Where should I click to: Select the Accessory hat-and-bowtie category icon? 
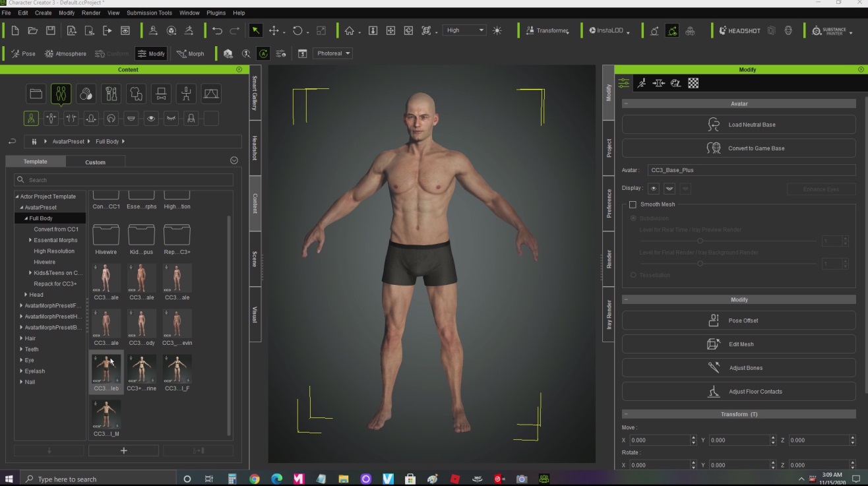point(161,94)
